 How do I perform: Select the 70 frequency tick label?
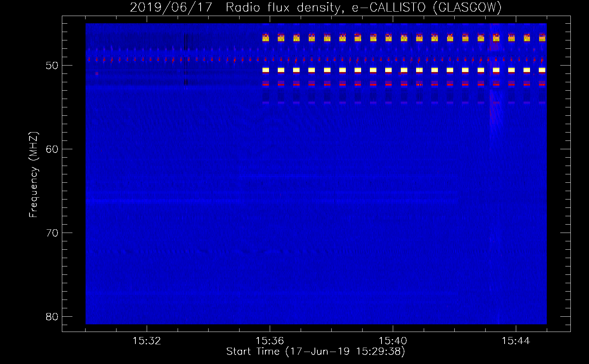(52, 233)
